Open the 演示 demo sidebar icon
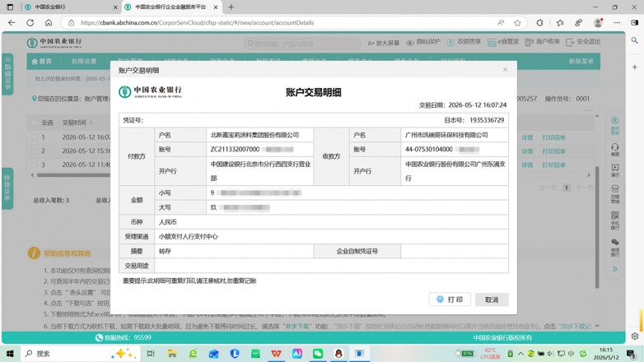The width and height of the screenshot is (644, 362). [x=615, y=170]
